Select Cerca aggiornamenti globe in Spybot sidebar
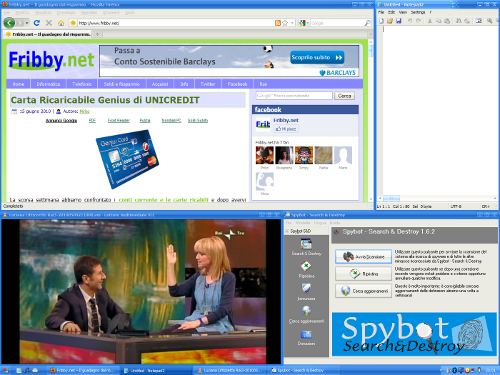Image resolution: width=500 pixels, height=375 pixels. pyautogui.click(x=306, y=311)
